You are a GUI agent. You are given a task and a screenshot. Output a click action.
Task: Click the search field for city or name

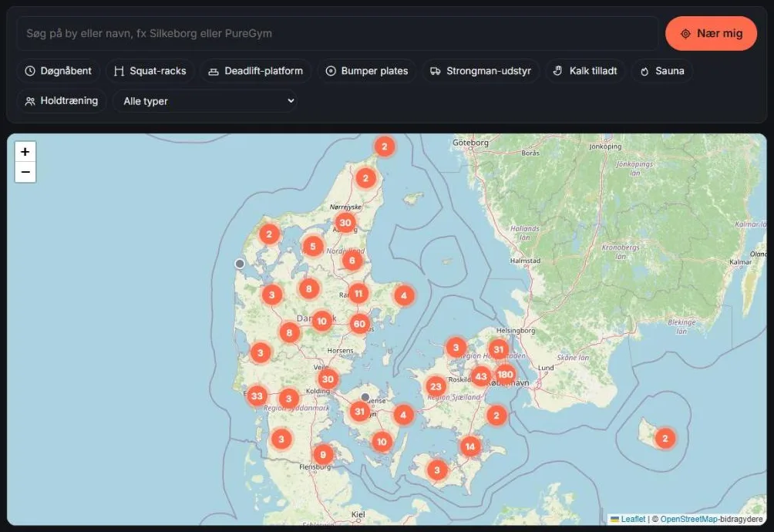point(337,34)
